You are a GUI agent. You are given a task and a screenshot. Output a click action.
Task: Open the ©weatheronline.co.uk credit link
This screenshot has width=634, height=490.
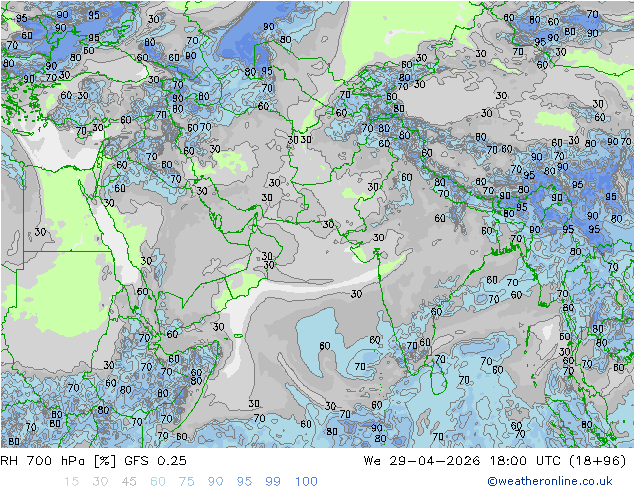point(550,481)
